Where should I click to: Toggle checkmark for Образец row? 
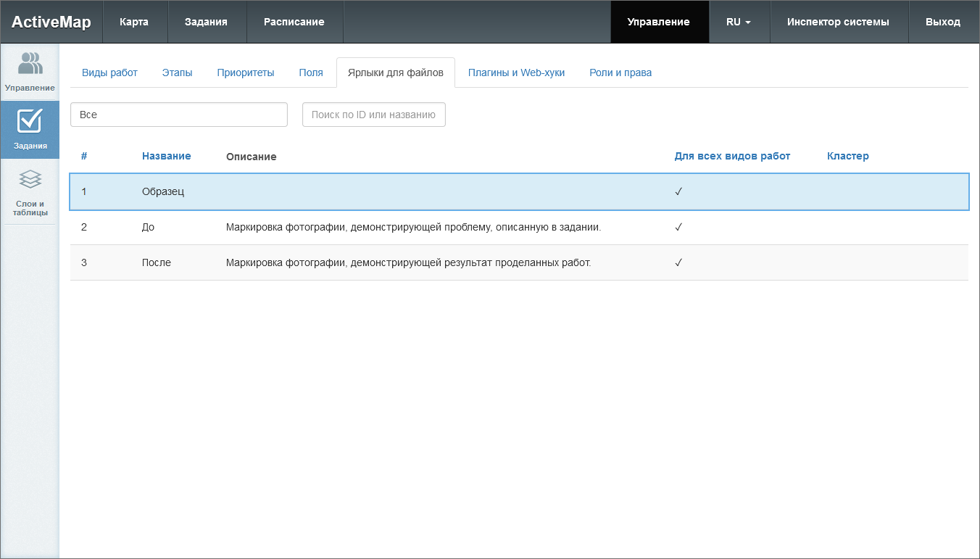[678, 191]
